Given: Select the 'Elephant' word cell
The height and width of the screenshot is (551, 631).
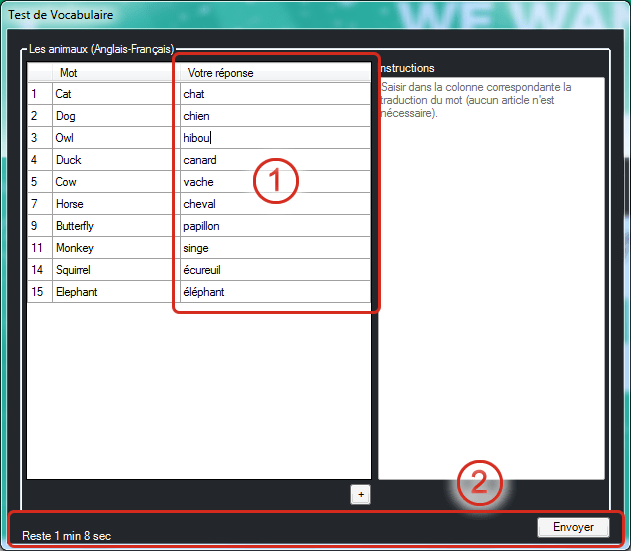Looking at the screenshot, I should pyautogui.click(x=115, y=292).
